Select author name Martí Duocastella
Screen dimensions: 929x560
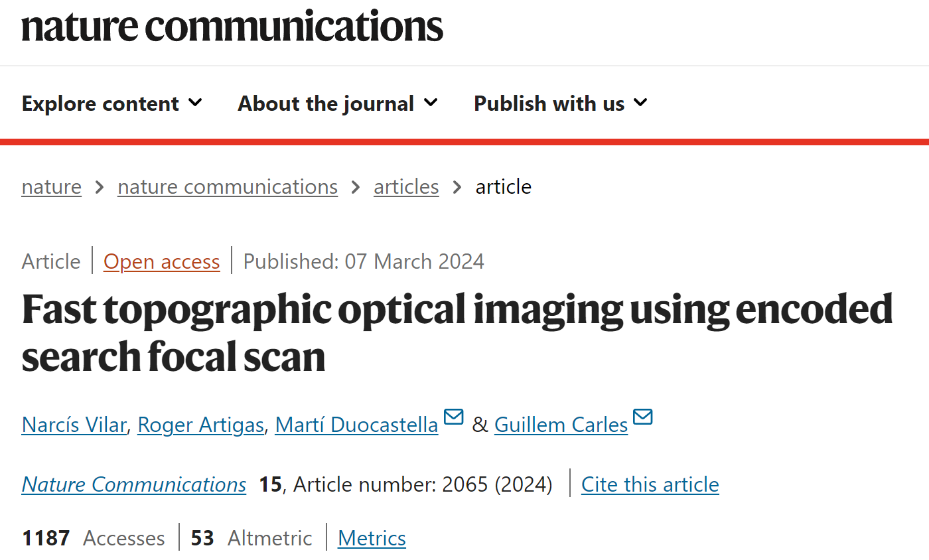(x=357, y=425)
